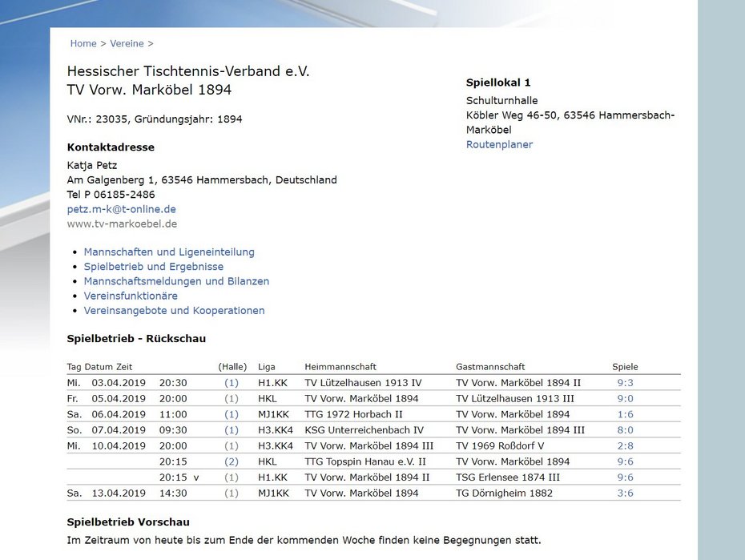Open the 9:3 result of the 03.04.2019 match

click(x=626, y=383)
